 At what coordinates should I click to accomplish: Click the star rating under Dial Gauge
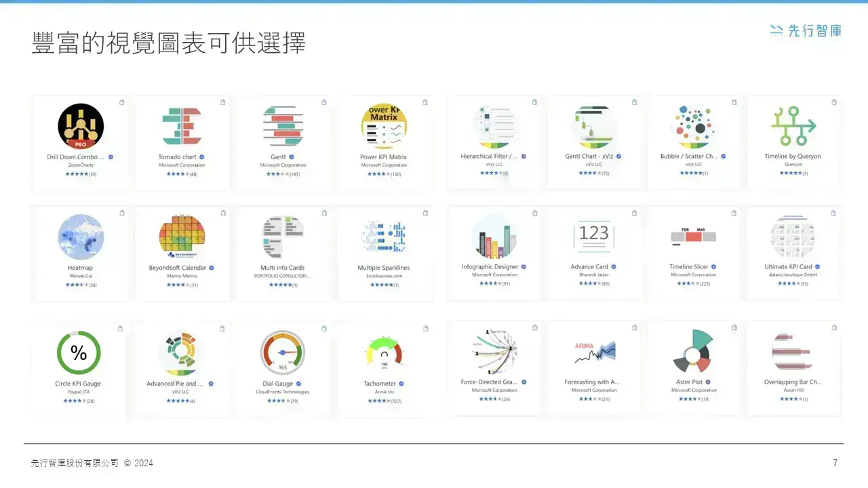click(x=277, y=401)
